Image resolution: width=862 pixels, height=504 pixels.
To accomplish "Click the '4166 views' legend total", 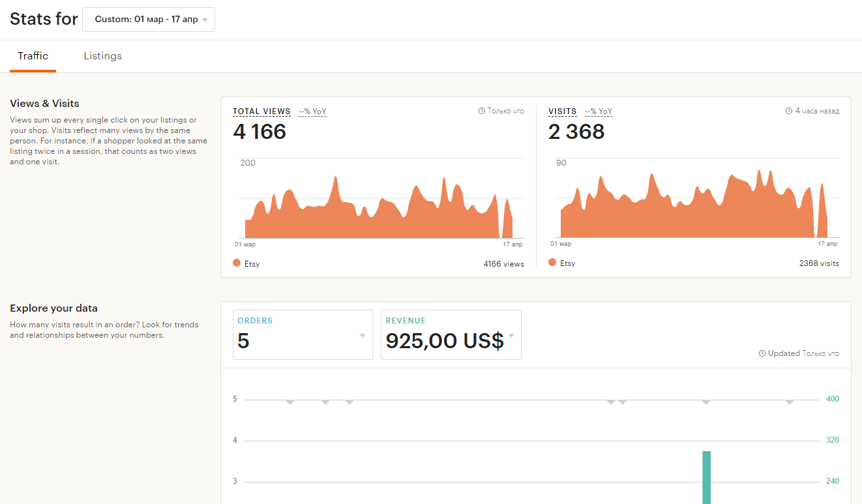I will [x=503, y=264].
